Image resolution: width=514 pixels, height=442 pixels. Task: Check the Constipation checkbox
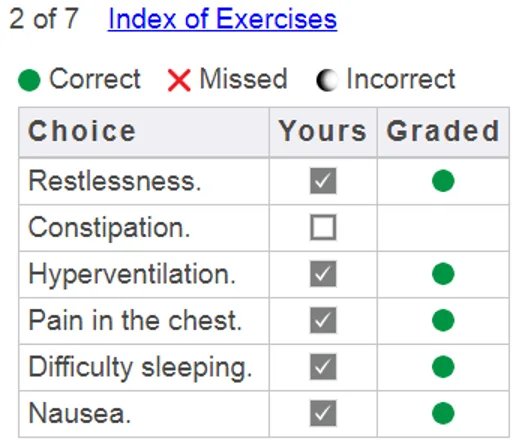click(x=323, y=227)
